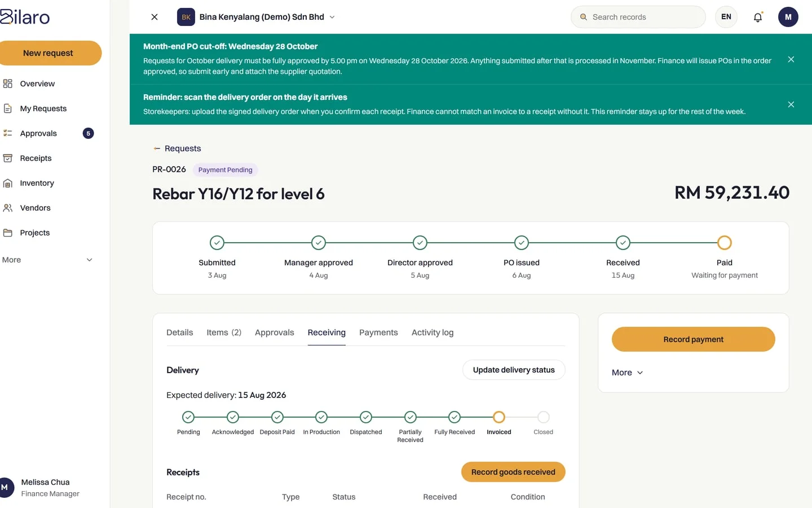Click Record goods received button

513,472
